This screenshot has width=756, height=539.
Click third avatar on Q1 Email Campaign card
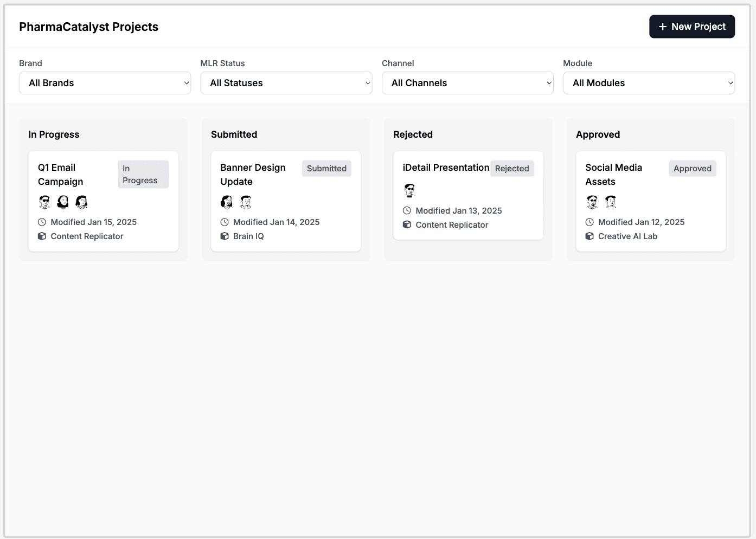[81, 202]
